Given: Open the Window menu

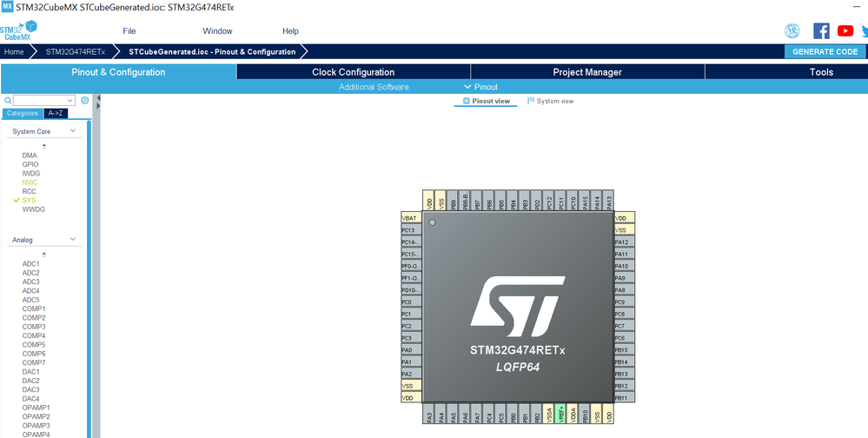Looking at the screenshot, I should [x=217, y=31].
